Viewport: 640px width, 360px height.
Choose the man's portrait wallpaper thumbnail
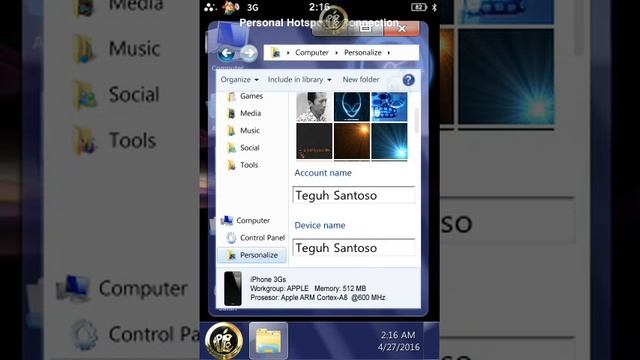coord(314,107)
